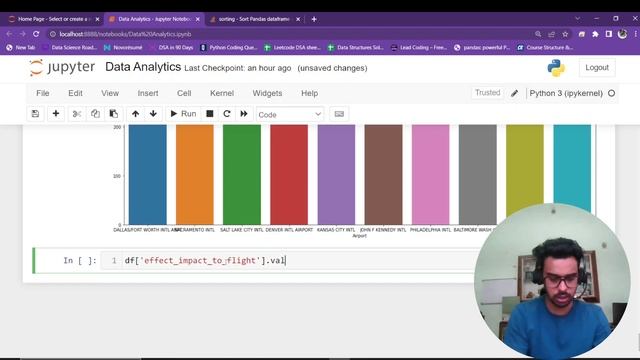Open the Widgets menu

coord(267,93)
